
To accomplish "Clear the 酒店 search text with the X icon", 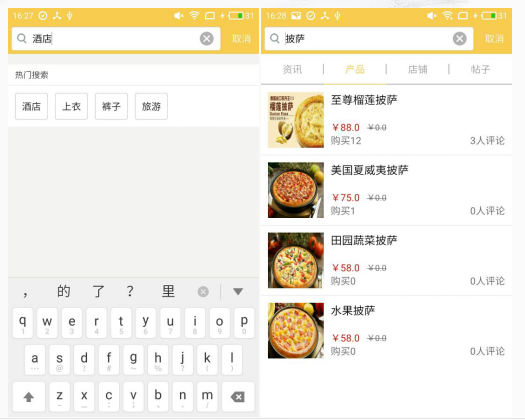I will 207,39.
